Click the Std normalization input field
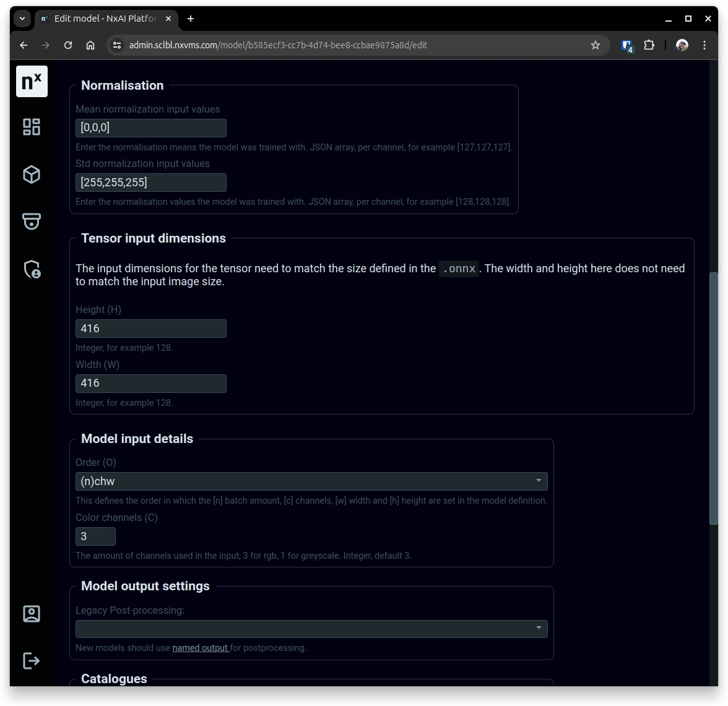This screenshot has height=706, width=728. pyautogui.click(x=151, y=183)
